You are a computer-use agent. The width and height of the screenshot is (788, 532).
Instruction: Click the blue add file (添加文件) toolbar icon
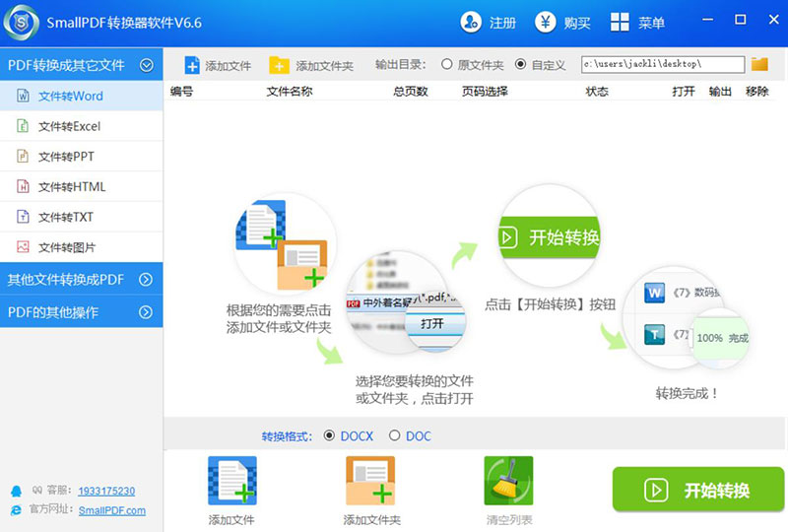click(192, 65)
